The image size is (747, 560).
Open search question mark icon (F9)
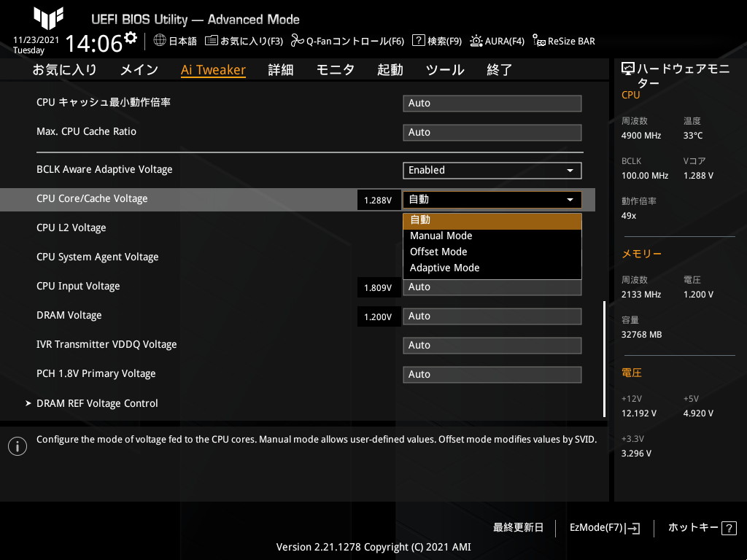[x=418, y=40]
